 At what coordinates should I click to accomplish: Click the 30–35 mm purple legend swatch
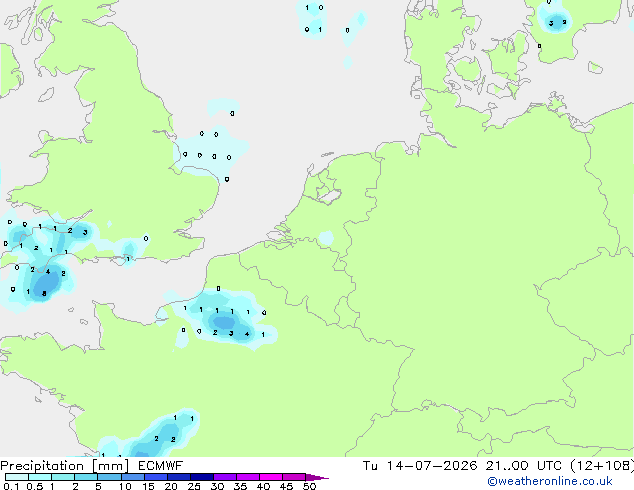[225, 477]
